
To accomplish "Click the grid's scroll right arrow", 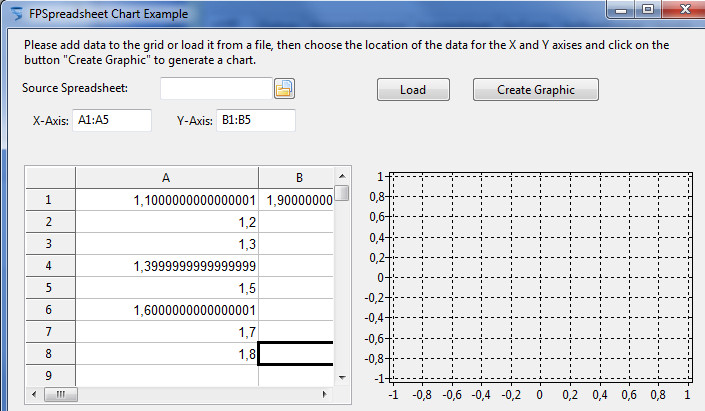I will tap(325, 394).
